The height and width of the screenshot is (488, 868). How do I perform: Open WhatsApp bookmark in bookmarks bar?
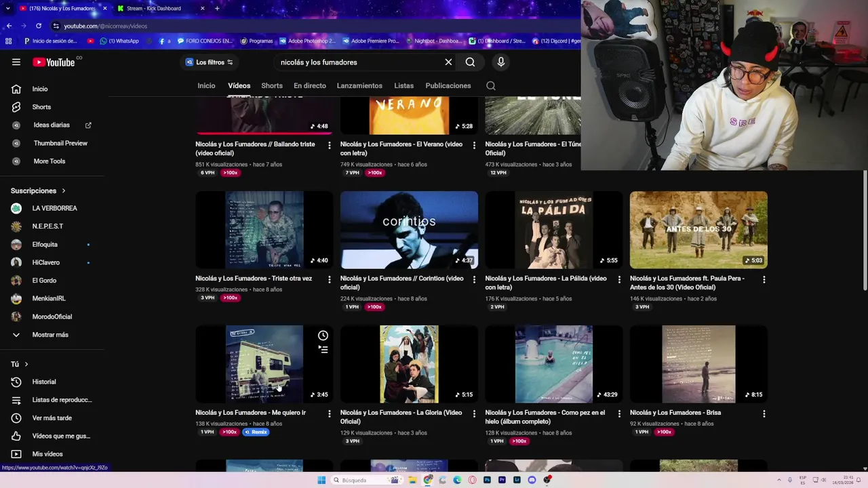click(119, 41)
